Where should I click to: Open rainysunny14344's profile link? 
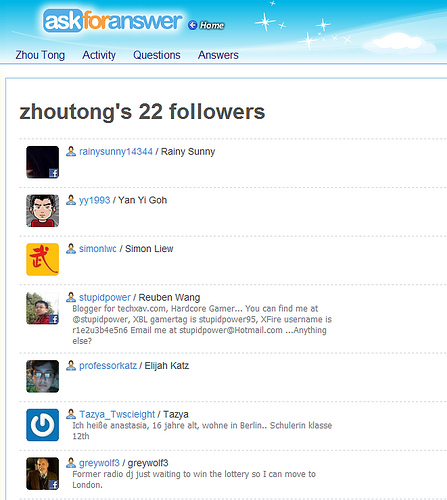(x=116, y=152)
